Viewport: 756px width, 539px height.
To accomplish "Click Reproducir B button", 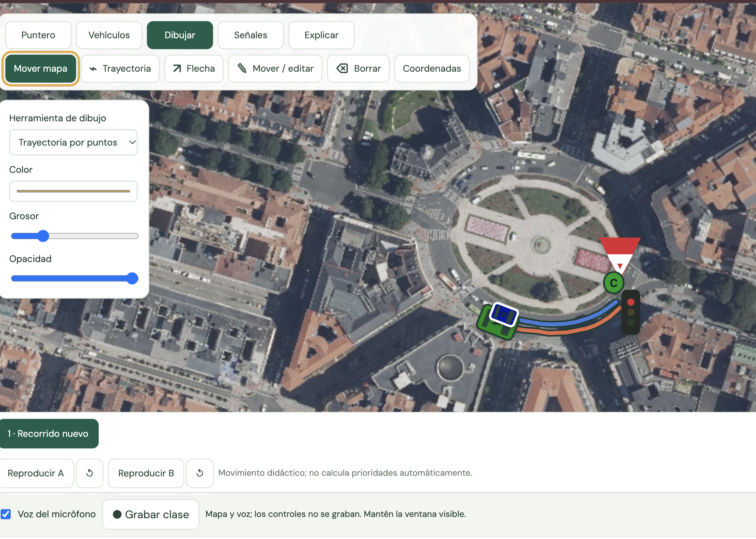I will click(146, 473).
